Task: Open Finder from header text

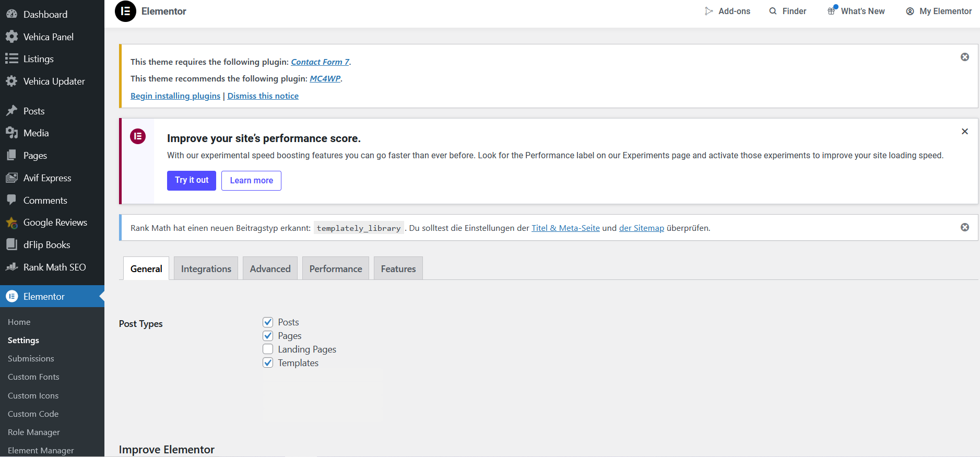Action: click(794, 11)
